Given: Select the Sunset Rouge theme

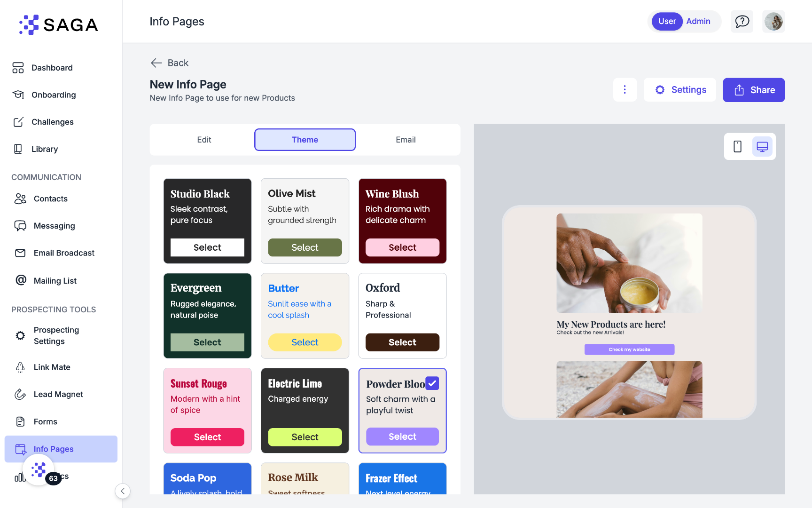Looking at the screenshot, I should (207, 437).
